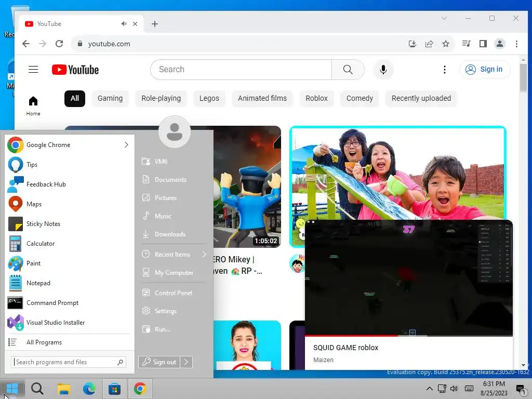Click the YouTube logo
Screen dimensions: 532x399
click(x=75, y=70)
